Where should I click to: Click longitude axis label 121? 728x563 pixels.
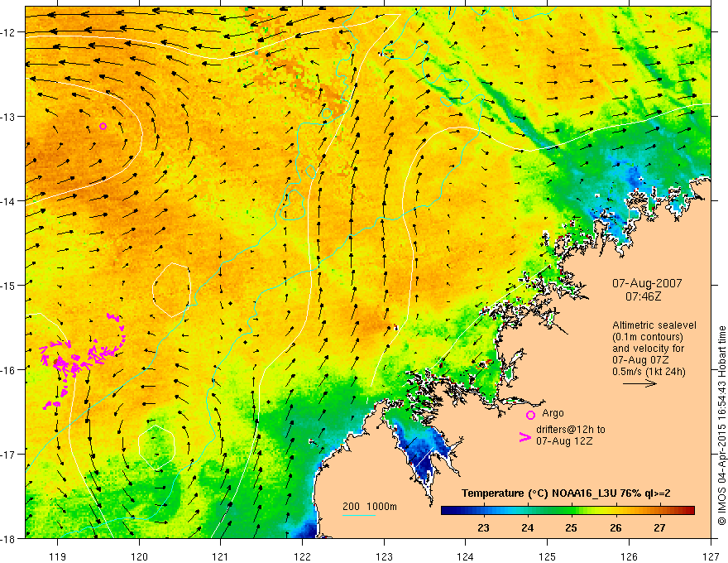(x=221, y=556)
